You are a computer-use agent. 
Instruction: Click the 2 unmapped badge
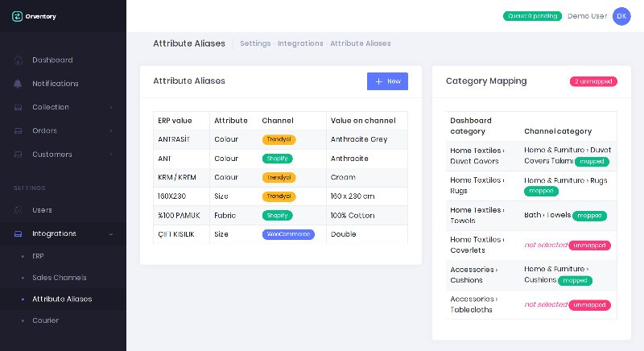[593, 81]
